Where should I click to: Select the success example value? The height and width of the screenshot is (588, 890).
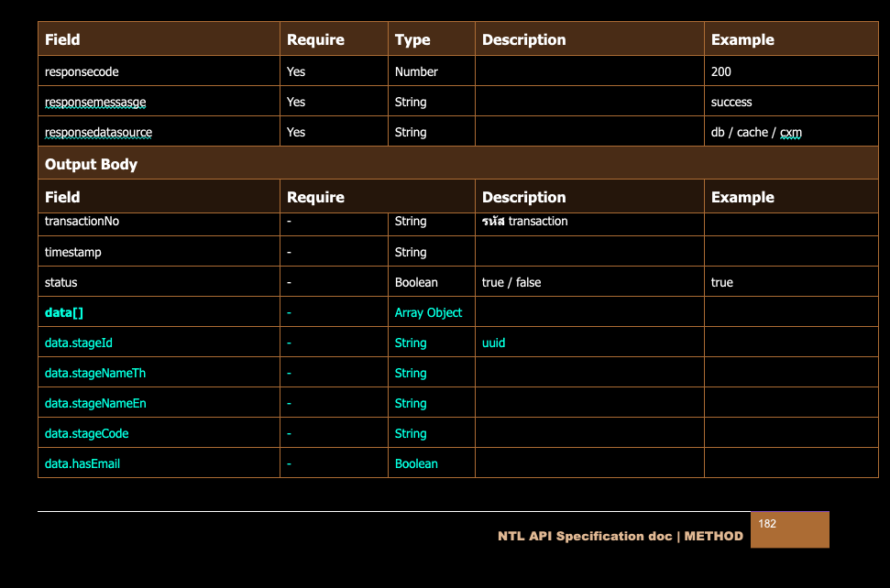731,102
